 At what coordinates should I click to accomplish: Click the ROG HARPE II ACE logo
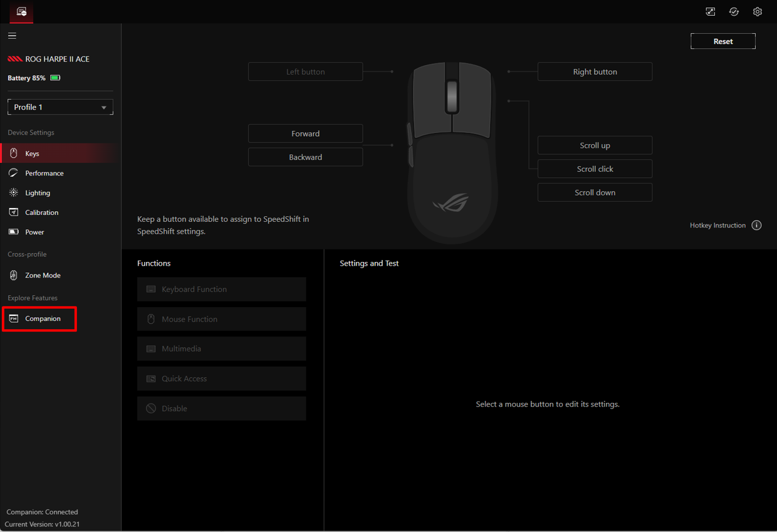pyautogui.click(x=15, y=59)
